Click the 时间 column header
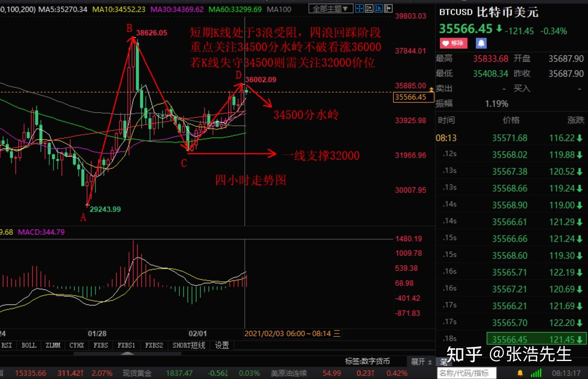This screenshot has height=379, width=588. point(446,120)
